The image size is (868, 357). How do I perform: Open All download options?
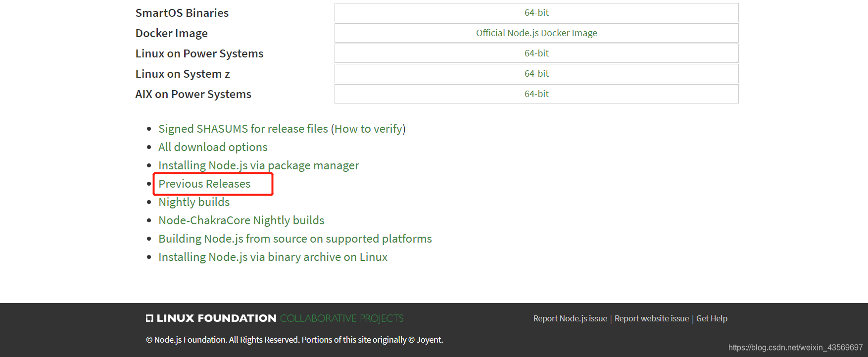(213, 147)
